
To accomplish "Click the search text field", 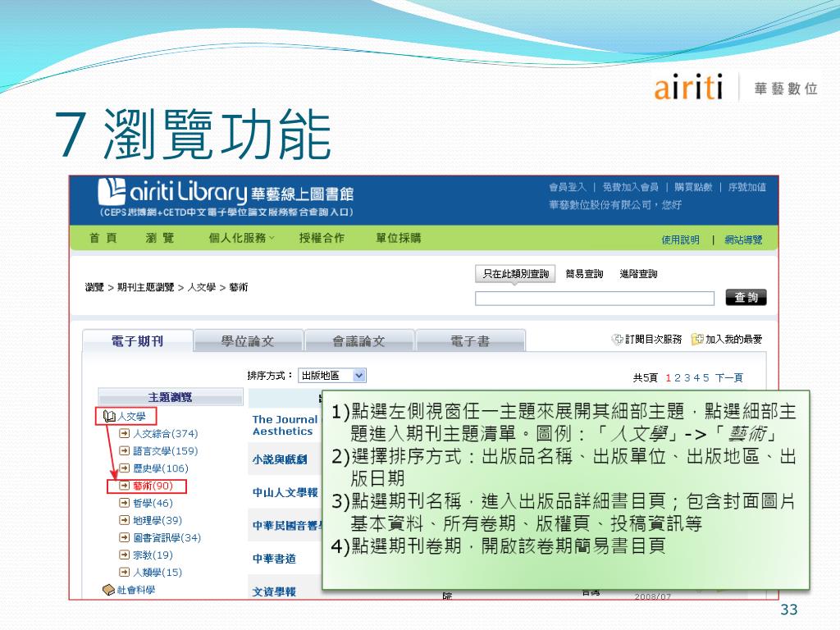I will click(595, 299).
